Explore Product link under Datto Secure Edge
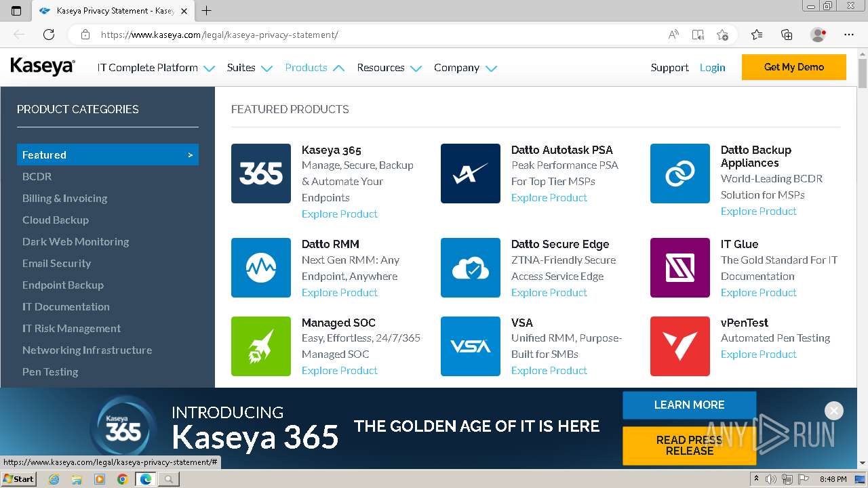Viewport: 868px width, 488px height. click(x=549, y=292)
